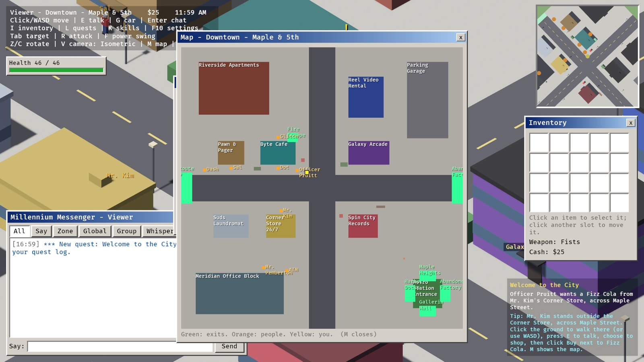
Task: Select the Sal person marker on map
Action: (231, 168)
